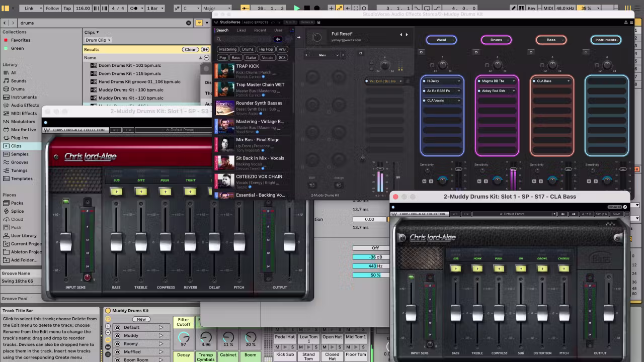The height and width of the screenshot is (362, 644).
Task: Clear the drums search field
Action: coord(189,23)
